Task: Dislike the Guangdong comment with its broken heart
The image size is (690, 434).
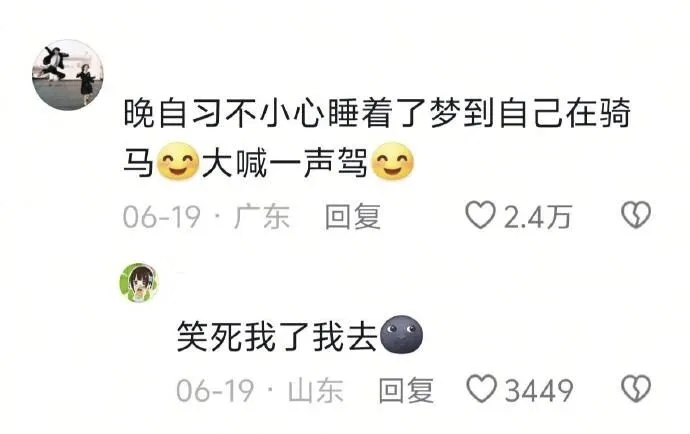Action: [636, 215]
